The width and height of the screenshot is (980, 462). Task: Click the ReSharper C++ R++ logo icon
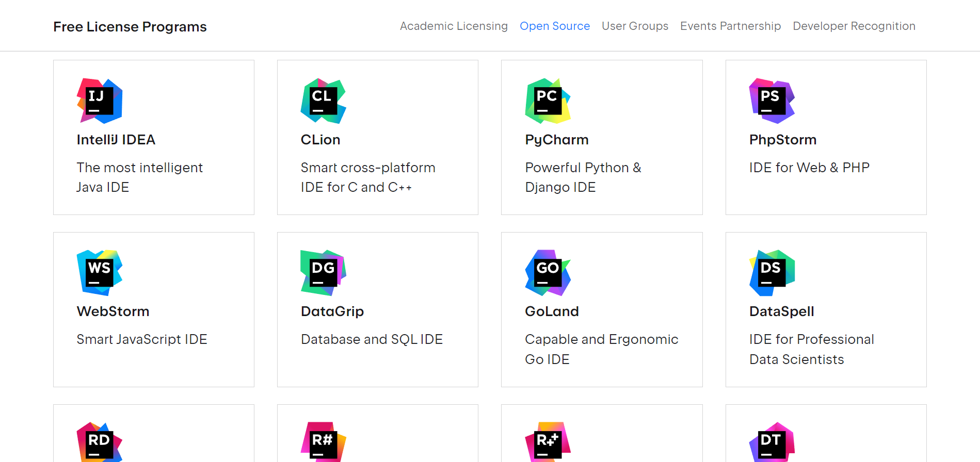click(x=548, y=442)
